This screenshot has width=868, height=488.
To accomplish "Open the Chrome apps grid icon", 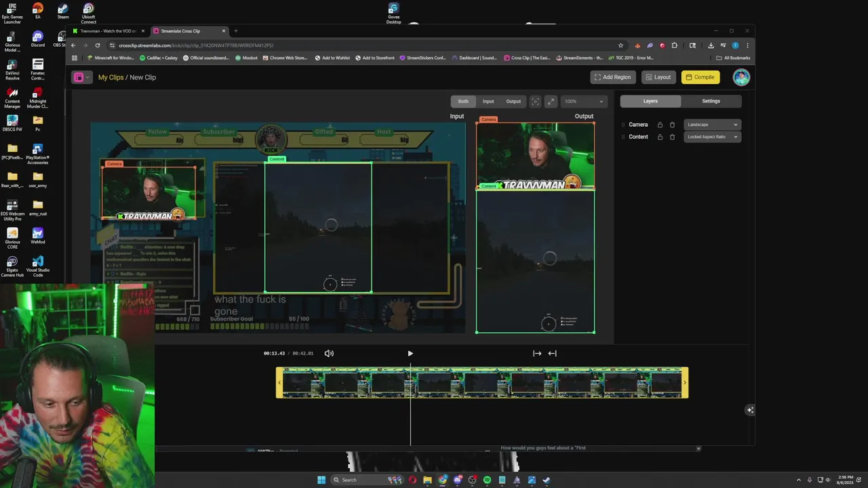I will pyautogui.click(x=75, y=58).
